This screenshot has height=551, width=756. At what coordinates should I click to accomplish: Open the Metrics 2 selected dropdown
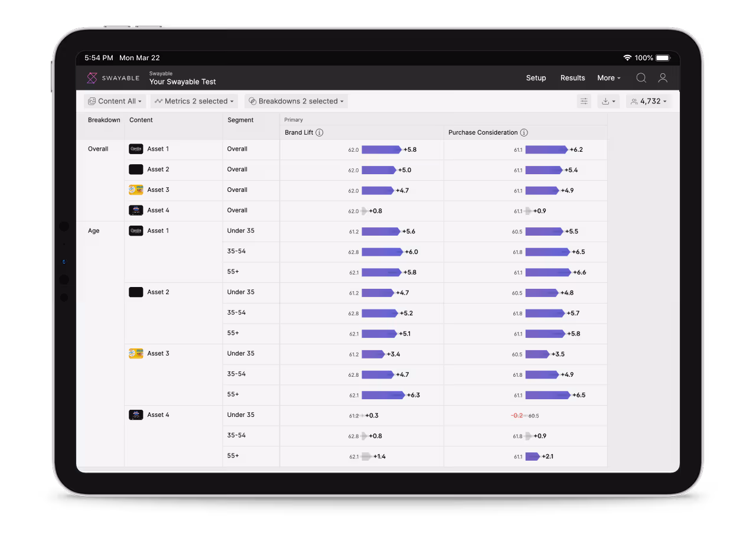(x=194, y=102)
